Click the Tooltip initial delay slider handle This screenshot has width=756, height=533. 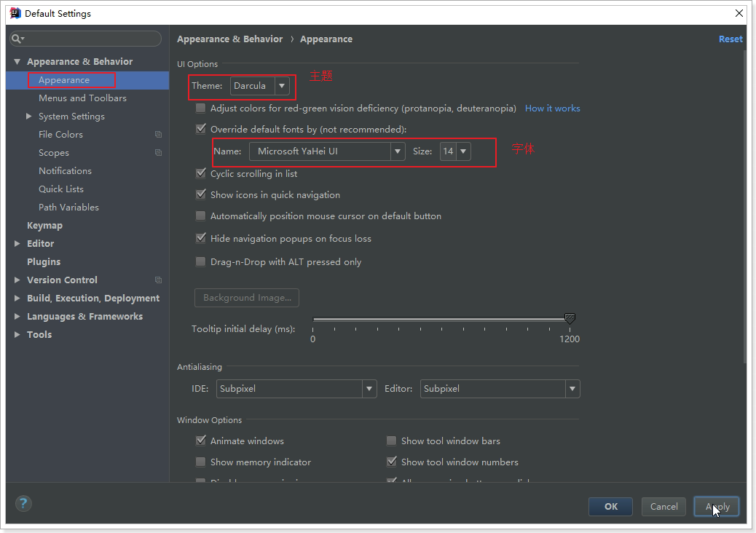pos(570,318)
